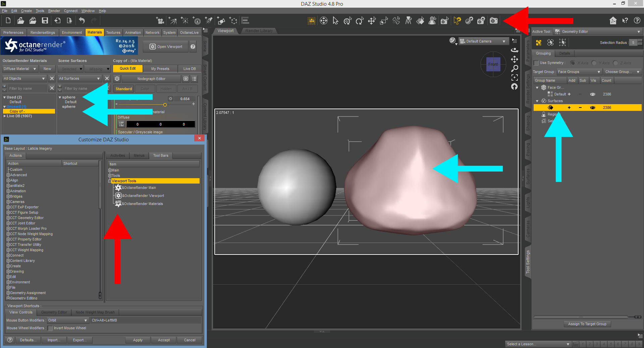Viewport: 644px width, 348px height.
Task: Toggle visibility eye for highlighted surface row
Action: pos(593,108)
